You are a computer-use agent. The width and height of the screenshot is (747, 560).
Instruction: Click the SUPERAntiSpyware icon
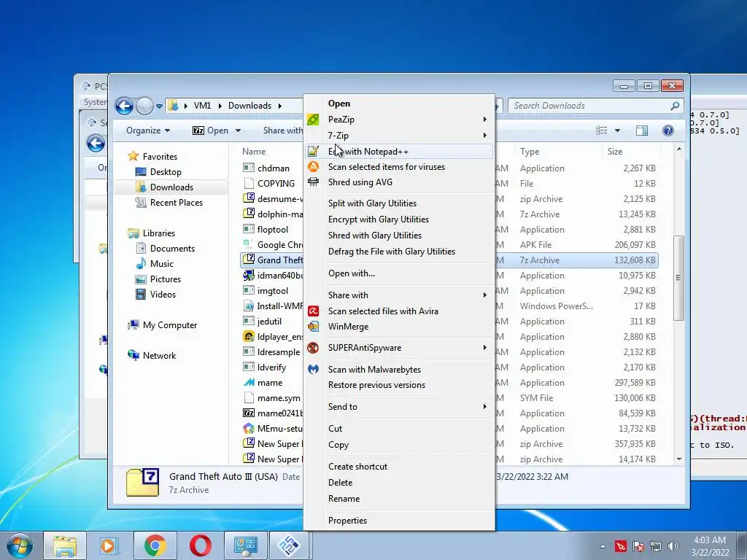(x=313, y=348)
